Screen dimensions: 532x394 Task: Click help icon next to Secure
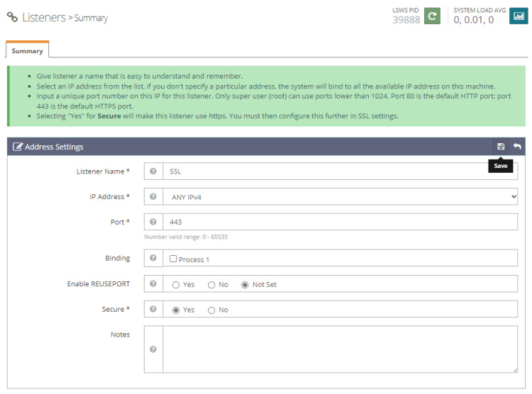pos(153,310)
